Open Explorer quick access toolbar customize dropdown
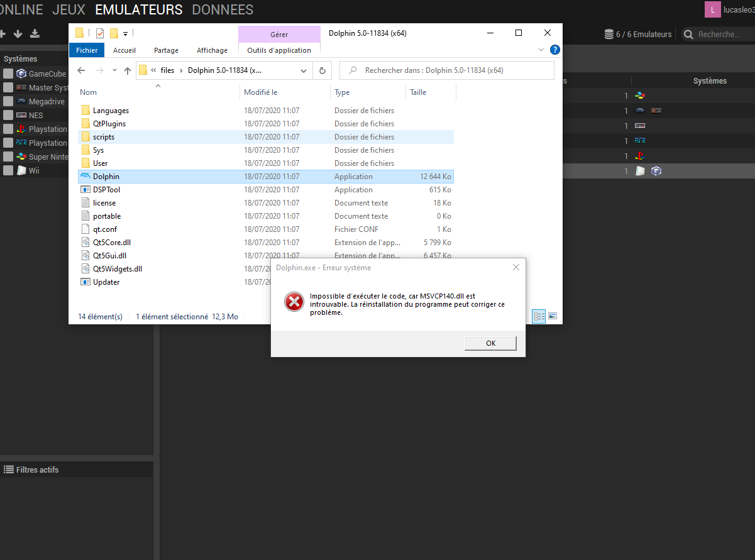 (125, 34)
